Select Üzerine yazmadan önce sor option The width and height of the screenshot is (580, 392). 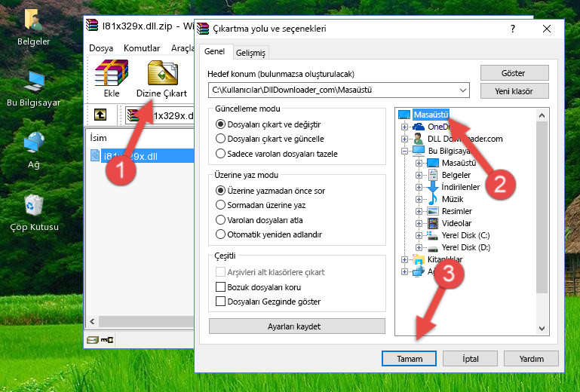pos(220,191)
